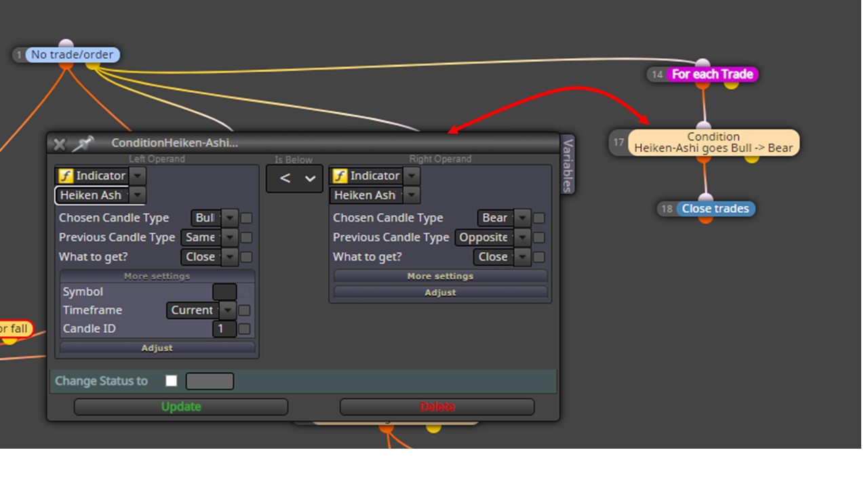
Task: Open Right Previous Candle Type Opposite dropdown
Action: [x=522, y=237]
